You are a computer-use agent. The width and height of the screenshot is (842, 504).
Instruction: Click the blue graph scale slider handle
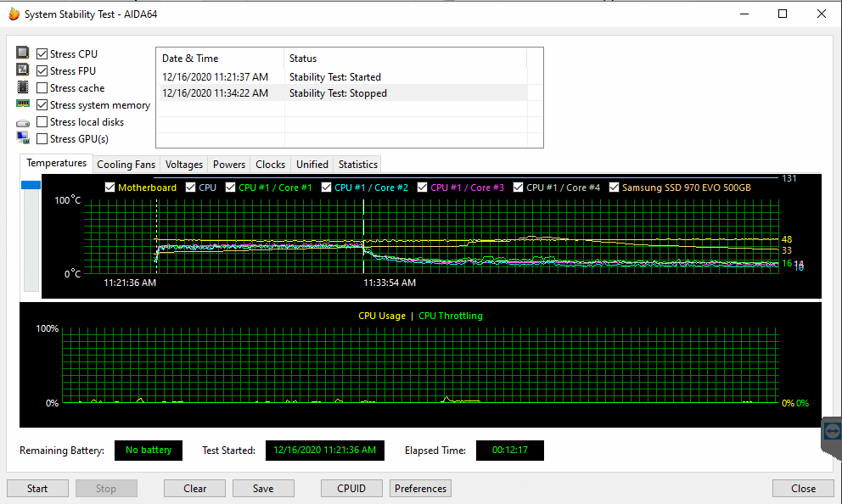[x=31, y=185]
